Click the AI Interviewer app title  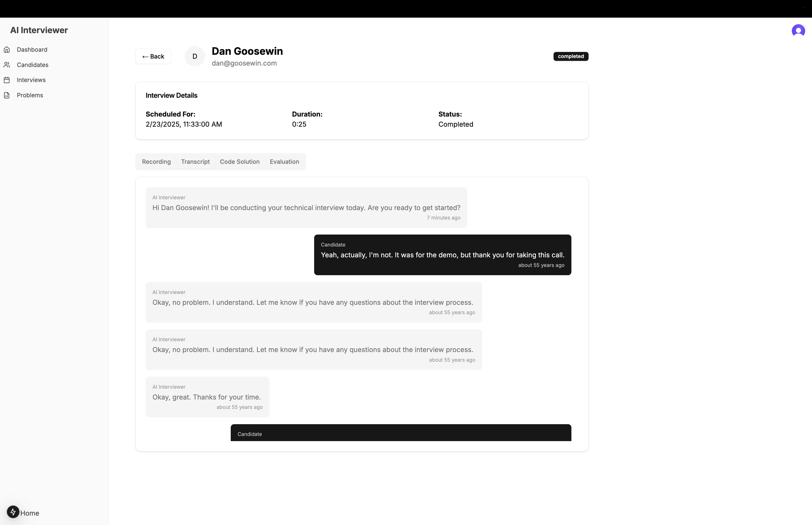[39, 30]
